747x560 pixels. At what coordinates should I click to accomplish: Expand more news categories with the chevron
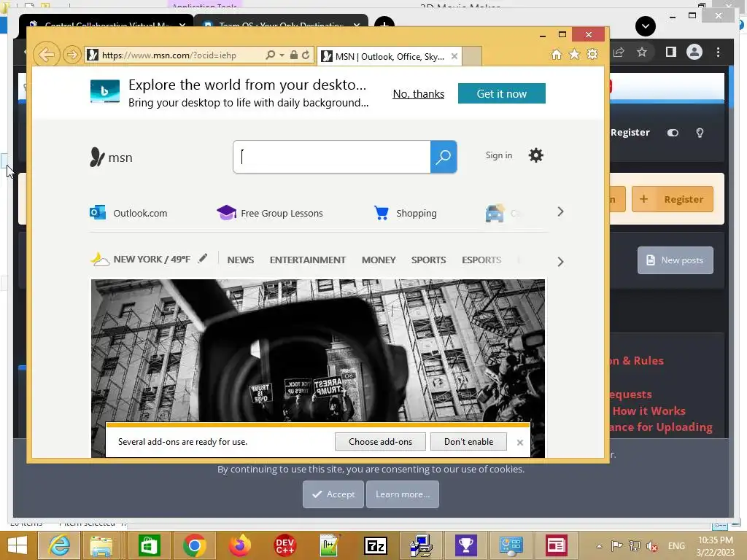coord(560,262)
